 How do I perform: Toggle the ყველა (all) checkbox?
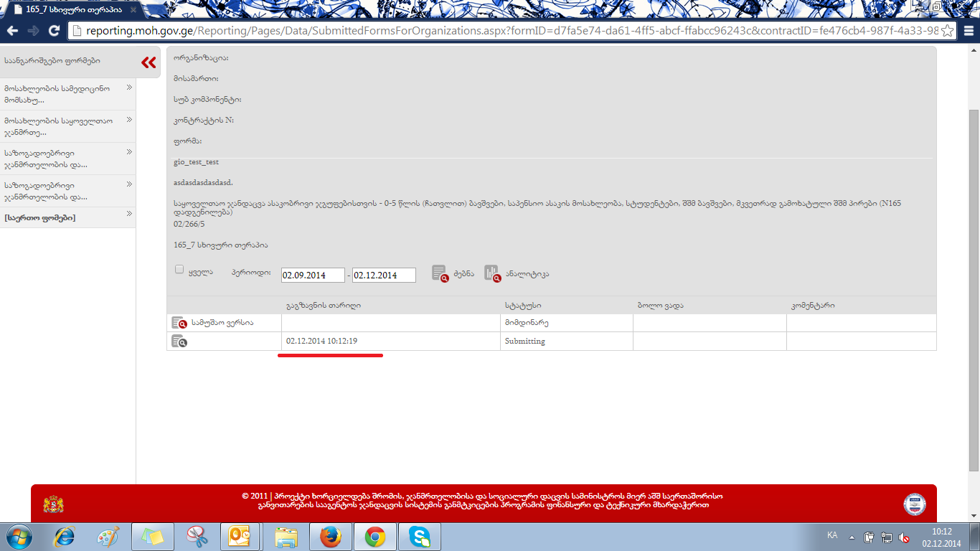click(179, 270)
